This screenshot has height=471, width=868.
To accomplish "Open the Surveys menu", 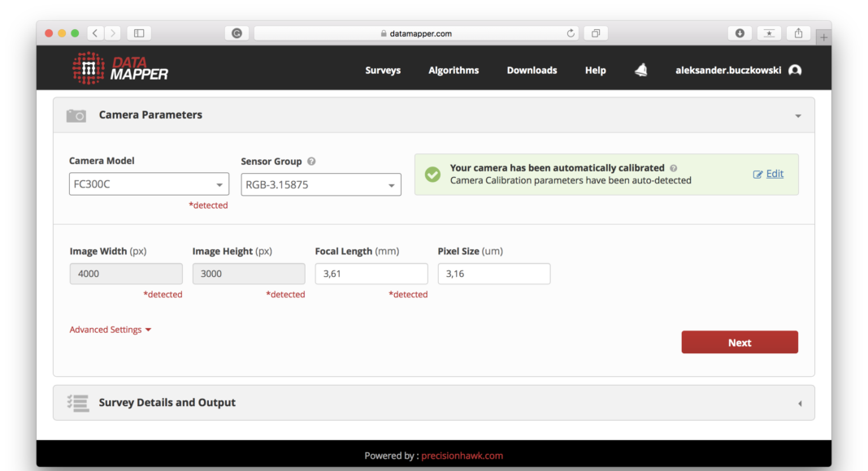I will 383,71.
